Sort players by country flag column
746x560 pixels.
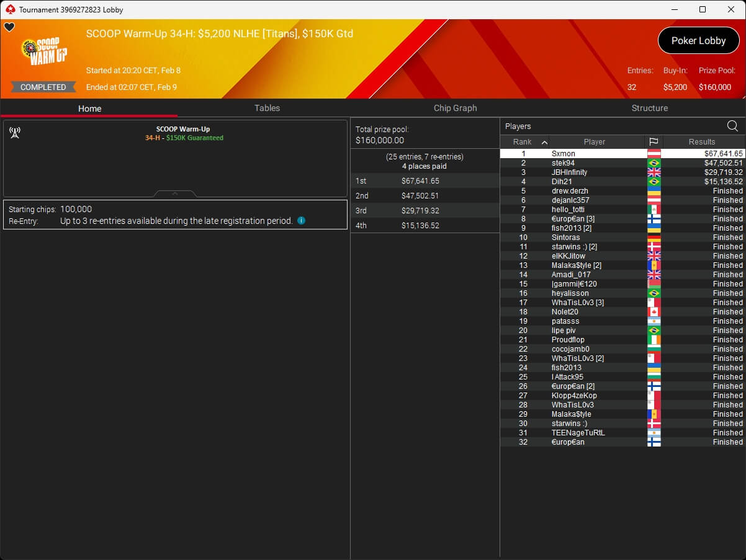pos(654,142)
